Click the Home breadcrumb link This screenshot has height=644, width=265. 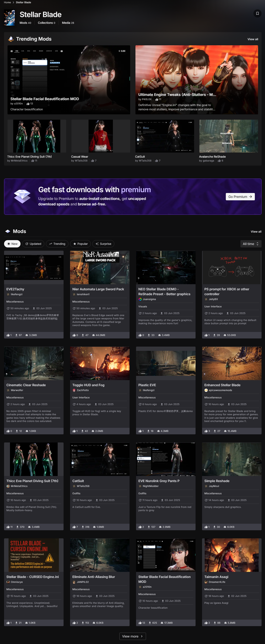tap(8, 2)
